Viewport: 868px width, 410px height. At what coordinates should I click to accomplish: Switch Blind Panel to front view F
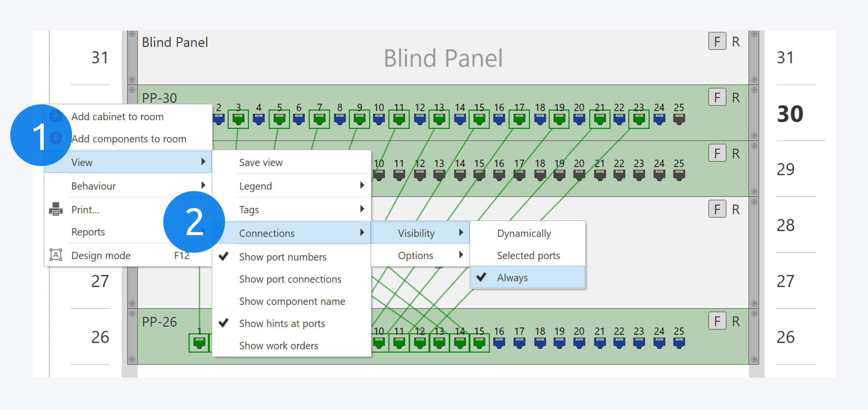click(717, 42)
